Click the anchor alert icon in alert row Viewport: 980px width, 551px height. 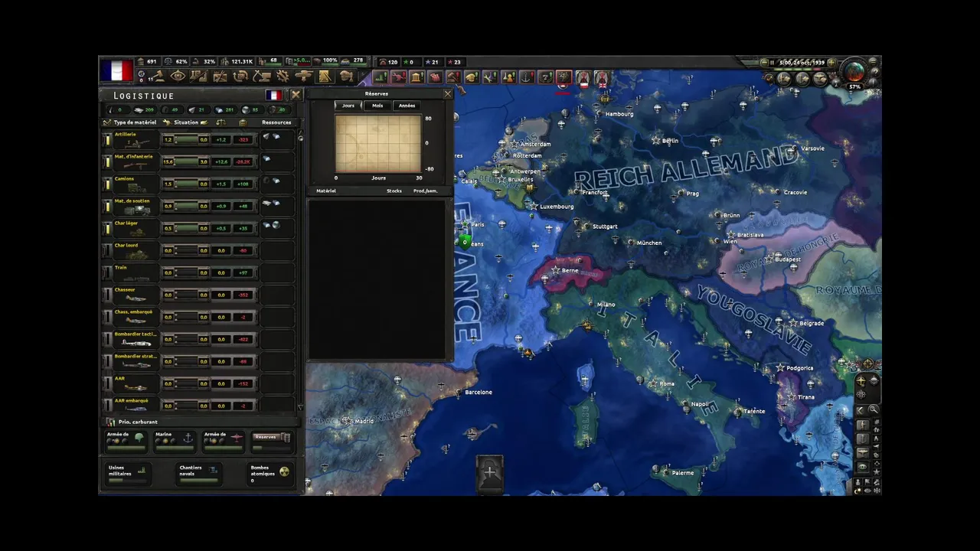[x=526, y=77]
